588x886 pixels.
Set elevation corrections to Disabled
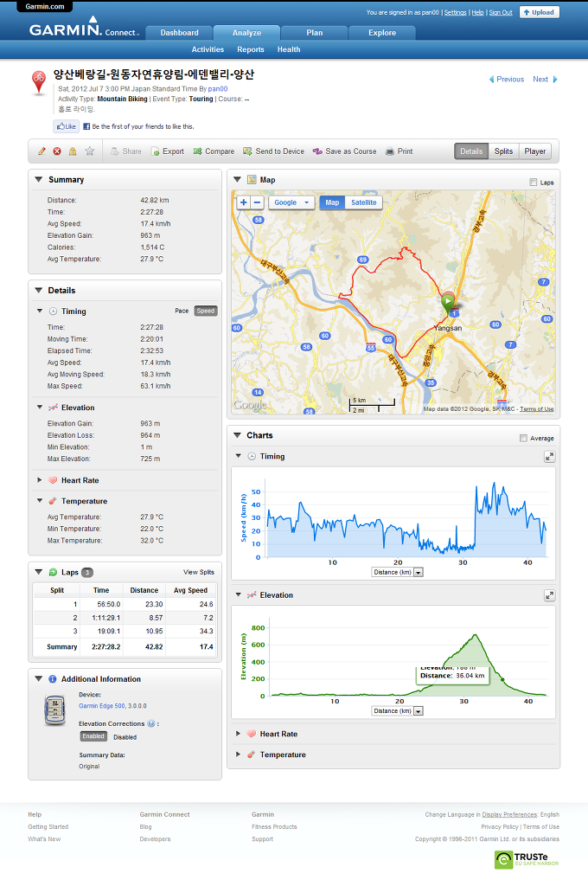[125, 737]
